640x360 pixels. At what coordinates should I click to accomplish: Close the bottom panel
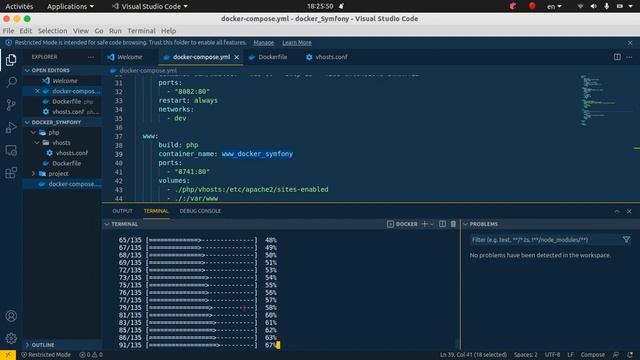[629, 211]
